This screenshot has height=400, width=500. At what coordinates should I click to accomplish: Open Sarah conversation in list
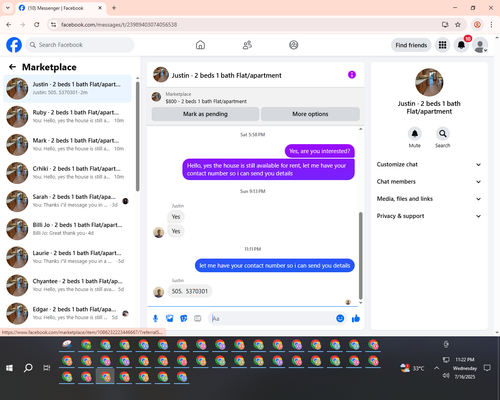tap(67, 201)
